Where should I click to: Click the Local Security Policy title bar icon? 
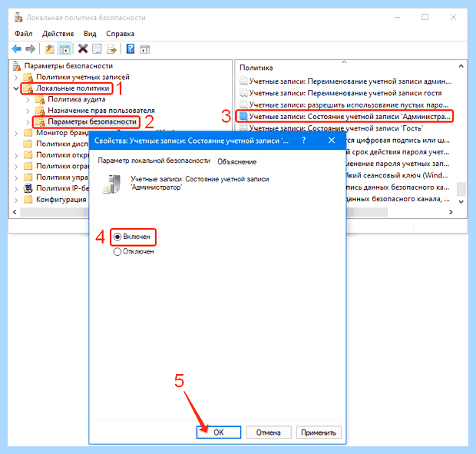coord(18,18)
